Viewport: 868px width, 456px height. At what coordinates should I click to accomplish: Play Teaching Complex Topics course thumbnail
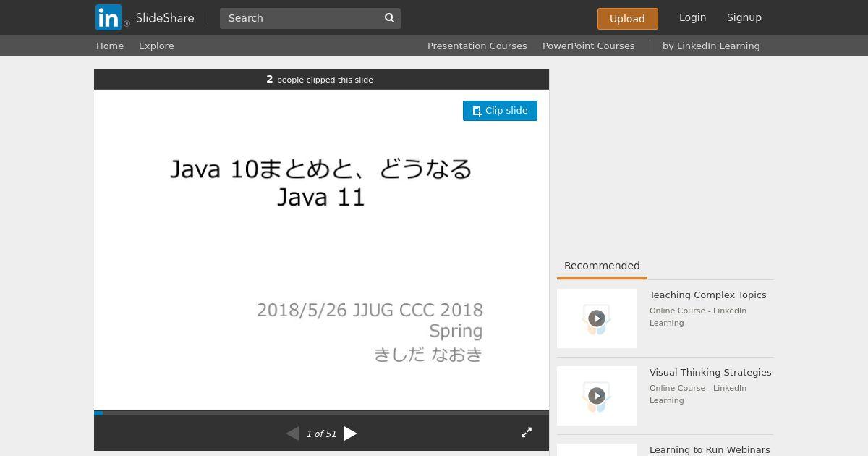[x=597, y=318]
